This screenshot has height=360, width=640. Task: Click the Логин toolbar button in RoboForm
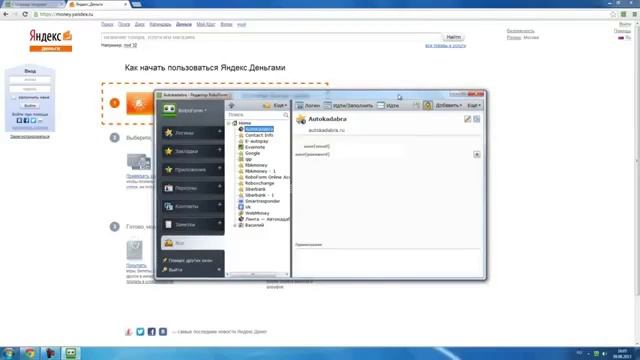[x=308, y=105]
